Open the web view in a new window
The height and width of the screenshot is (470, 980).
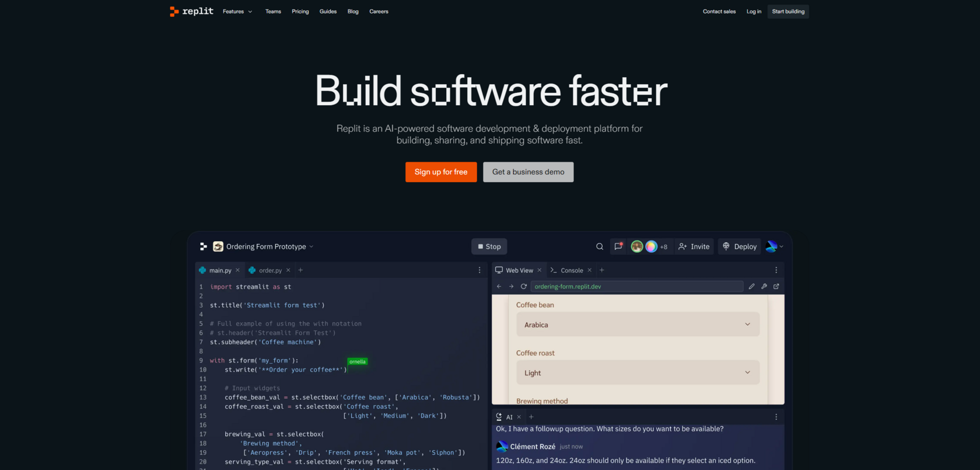click(x=776, y=287)
